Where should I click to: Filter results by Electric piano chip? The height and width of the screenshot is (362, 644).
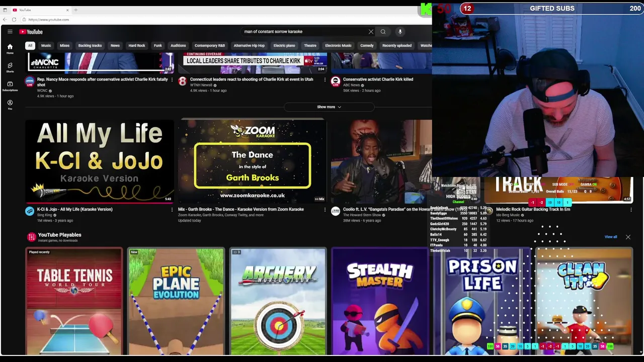(x=284, y=46)
